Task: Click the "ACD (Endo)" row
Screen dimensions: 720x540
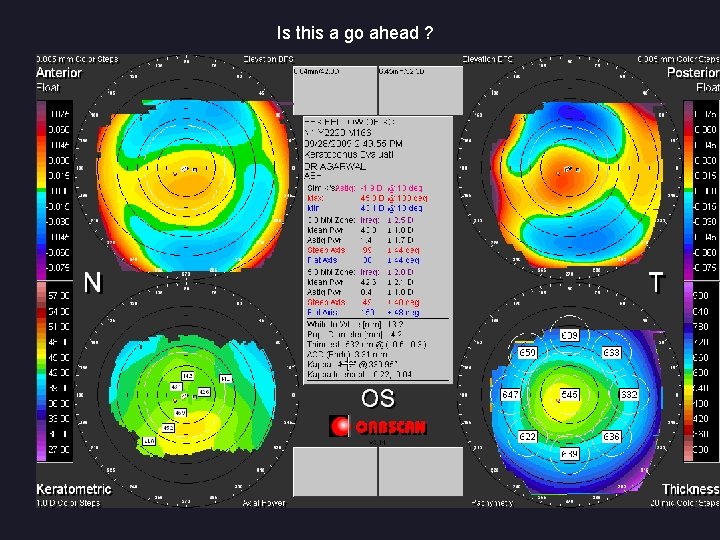Action: click(347, 354)
